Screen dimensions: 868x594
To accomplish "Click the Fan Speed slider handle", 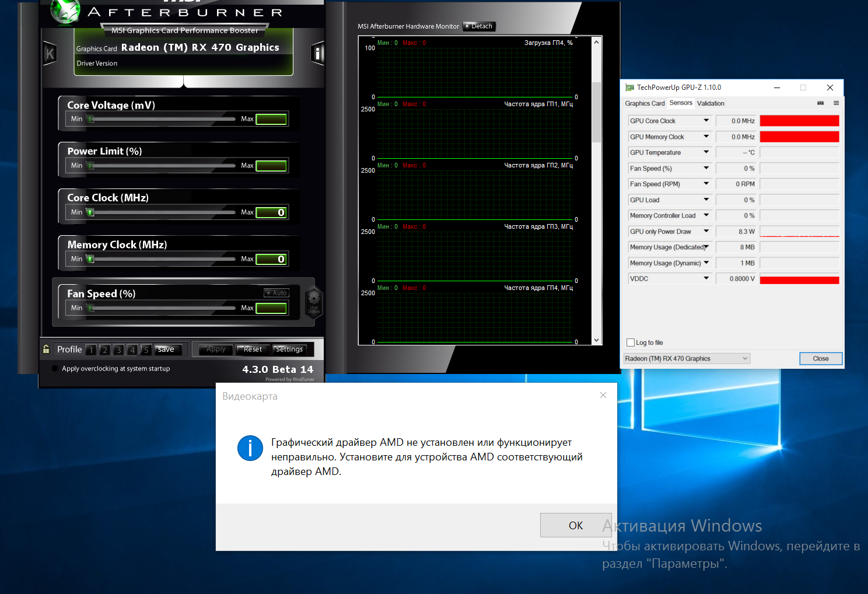I will (90, 308).
